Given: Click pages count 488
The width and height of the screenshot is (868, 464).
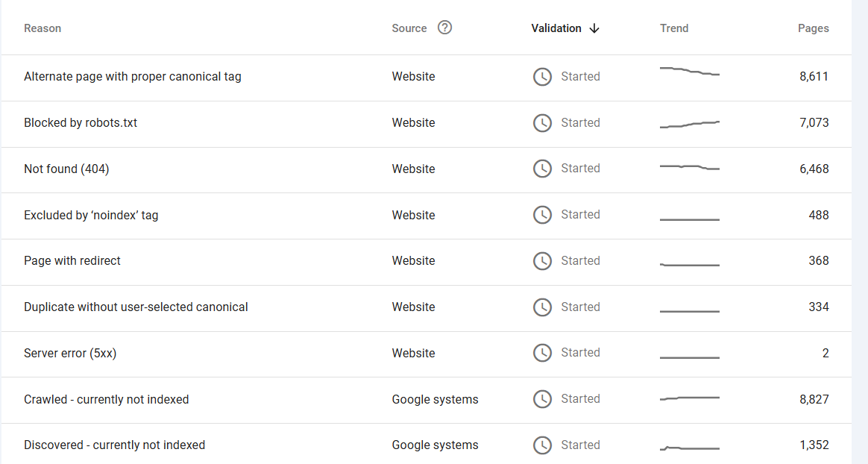Looking at the screenshot, I should (x=819, y=215).
